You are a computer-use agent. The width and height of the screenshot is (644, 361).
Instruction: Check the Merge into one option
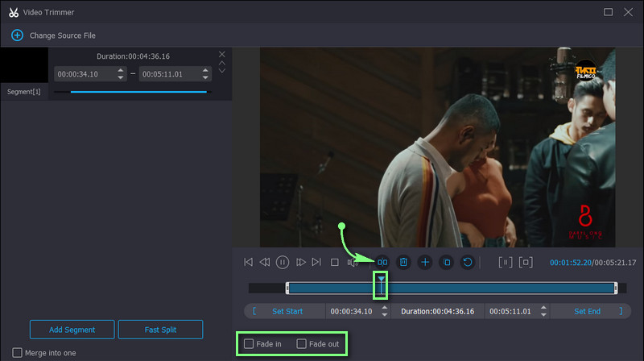pyautogui.click(x=17, y=353)
